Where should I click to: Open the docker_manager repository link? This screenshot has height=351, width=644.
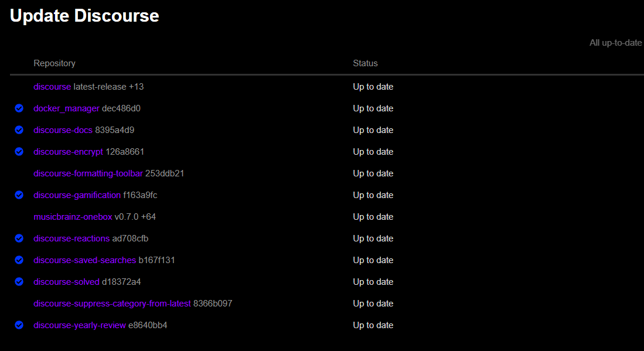point(67,108)
